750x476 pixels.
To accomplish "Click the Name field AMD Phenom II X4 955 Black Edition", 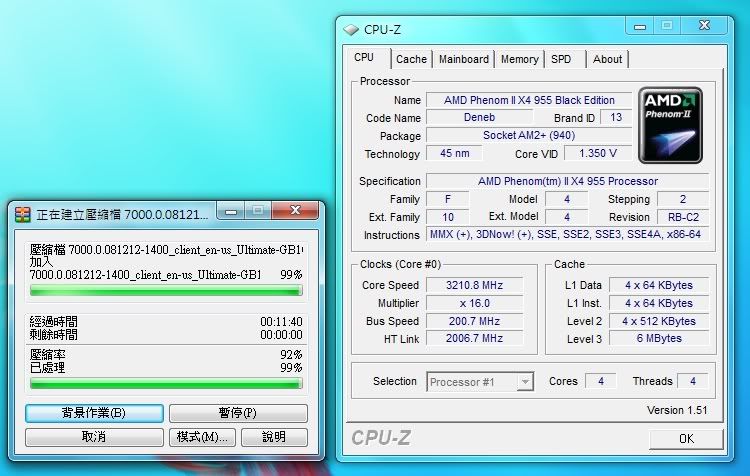I will click(x=529, y=100).
